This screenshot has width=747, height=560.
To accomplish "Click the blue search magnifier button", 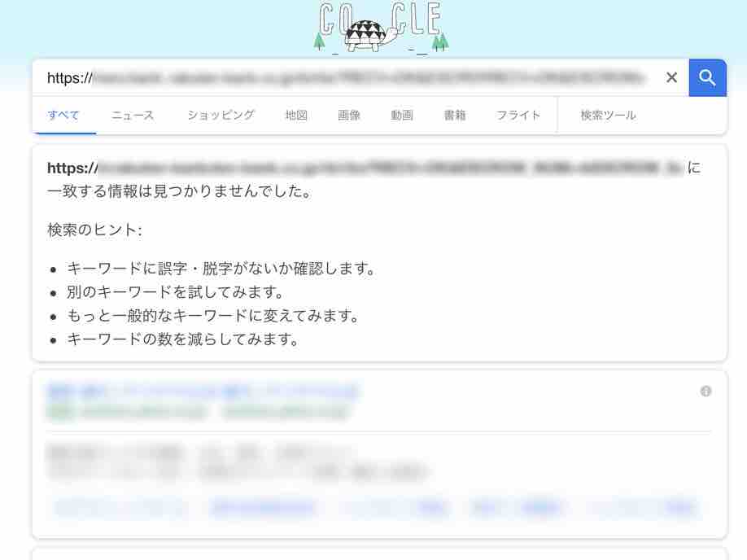I will click(707, 77).
